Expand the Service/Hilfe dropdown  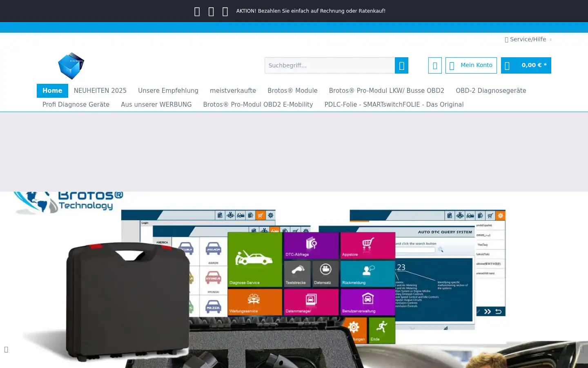528,39
